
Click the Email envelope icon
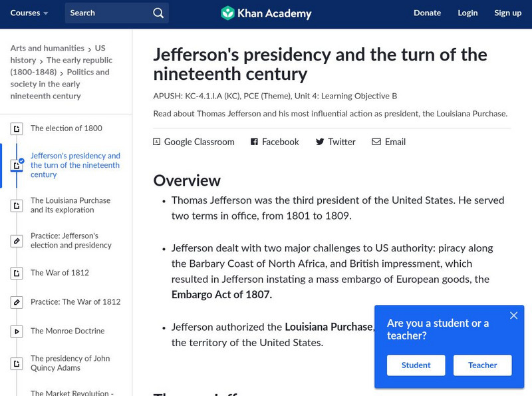click(x=376, y=142)
